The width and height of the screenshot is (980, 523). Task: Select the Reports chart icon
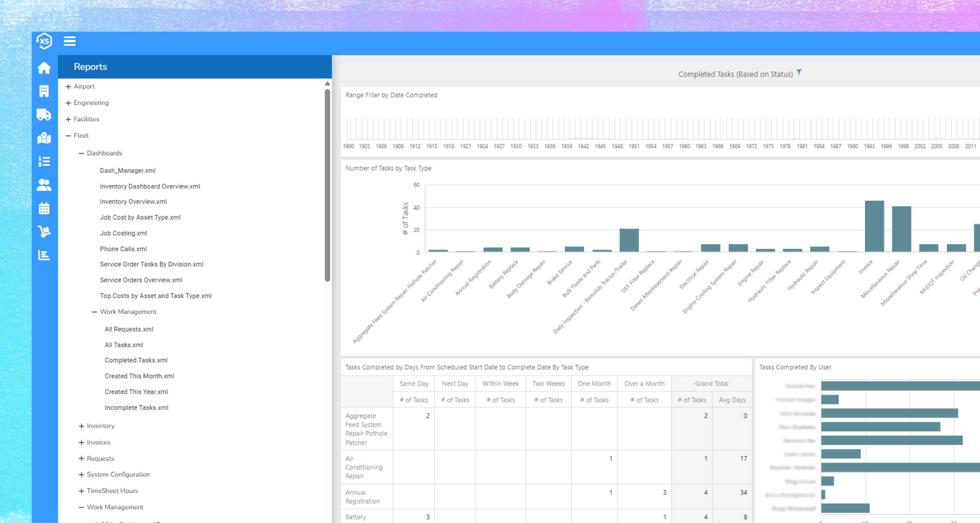44,255
